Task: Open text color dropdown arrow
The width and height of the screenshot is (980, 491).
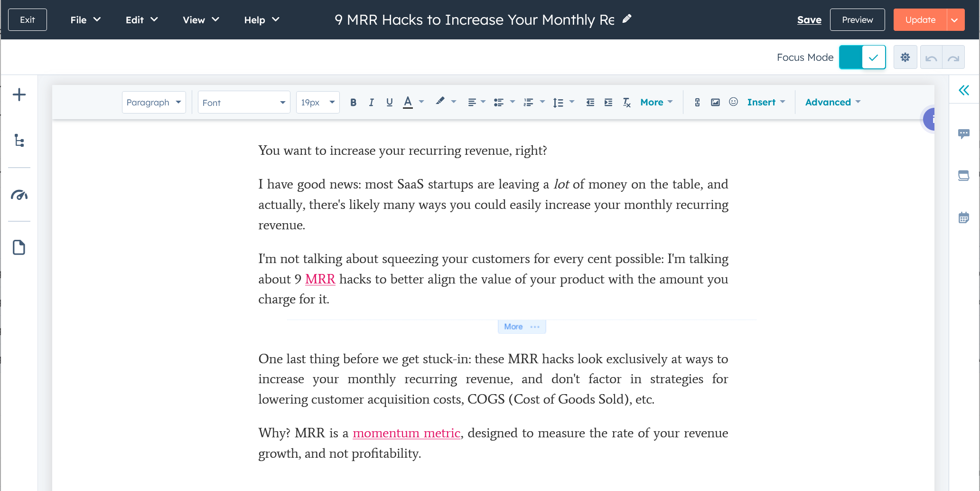Action: [x=421, y=102]
